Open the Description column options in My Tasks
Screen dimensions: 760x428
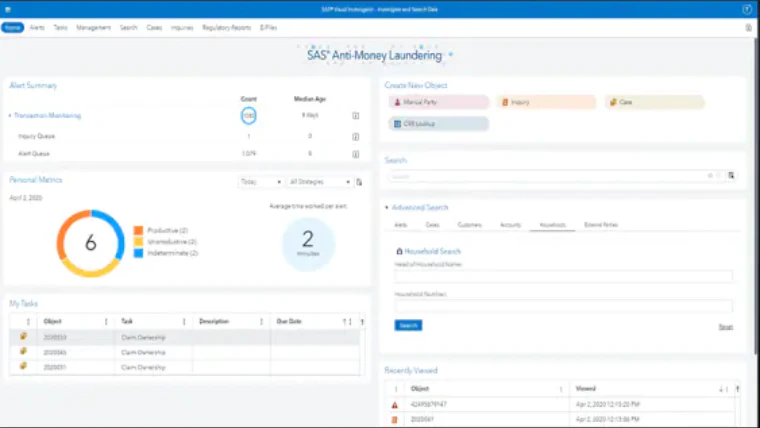coord(261,322)
